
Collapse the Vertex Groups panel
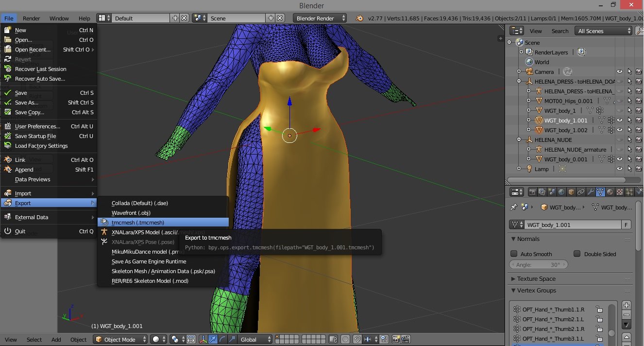coord(513,291)
